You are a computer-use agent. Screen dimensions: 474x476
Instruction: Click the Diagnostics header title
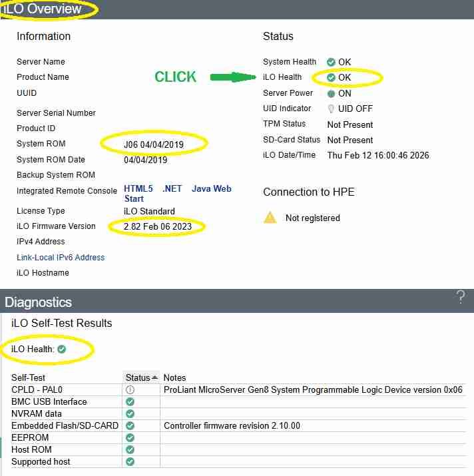click(38, 302)
